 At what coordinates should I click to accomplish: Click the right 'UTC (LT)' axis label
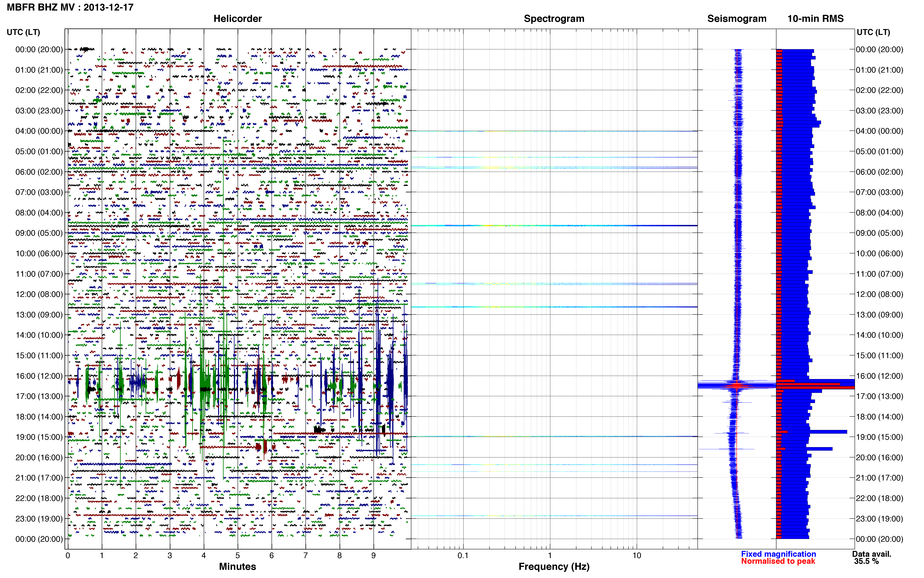[x=873, y=32]
